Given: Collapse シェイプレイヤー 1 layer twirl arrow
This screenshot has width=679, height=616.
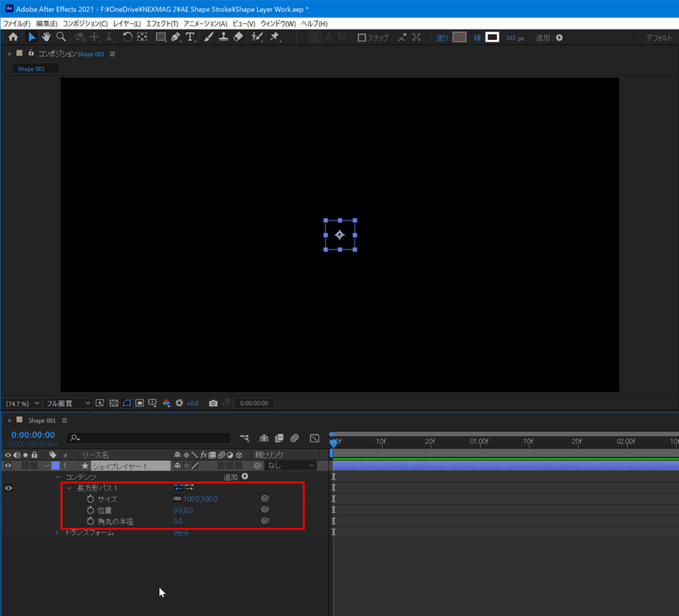Looking at the screenshot, I should tap(48, 466).
